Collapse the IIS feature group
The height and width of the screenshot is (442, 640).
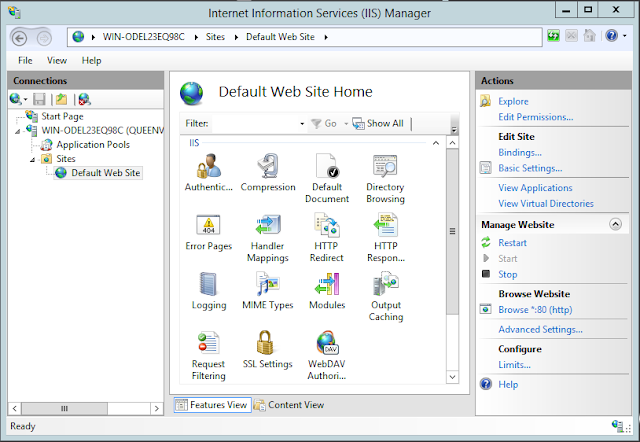coord(436,143)
